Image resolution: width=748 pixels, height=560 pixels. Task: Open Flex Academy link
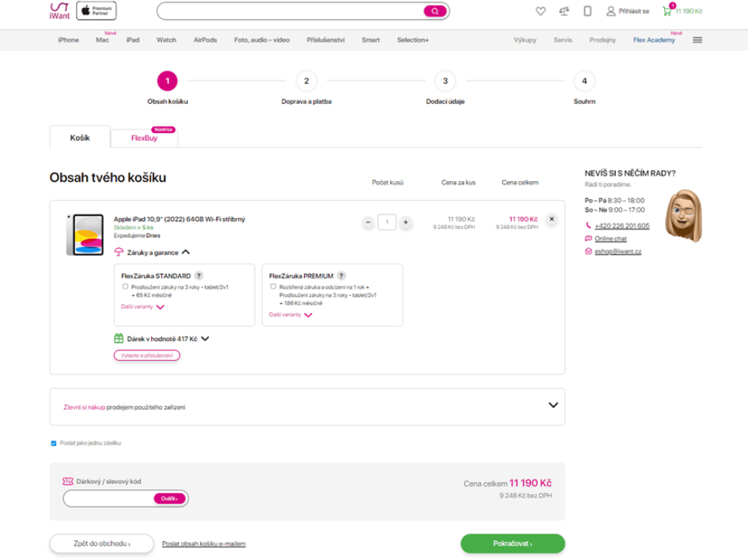click(654, 40)
